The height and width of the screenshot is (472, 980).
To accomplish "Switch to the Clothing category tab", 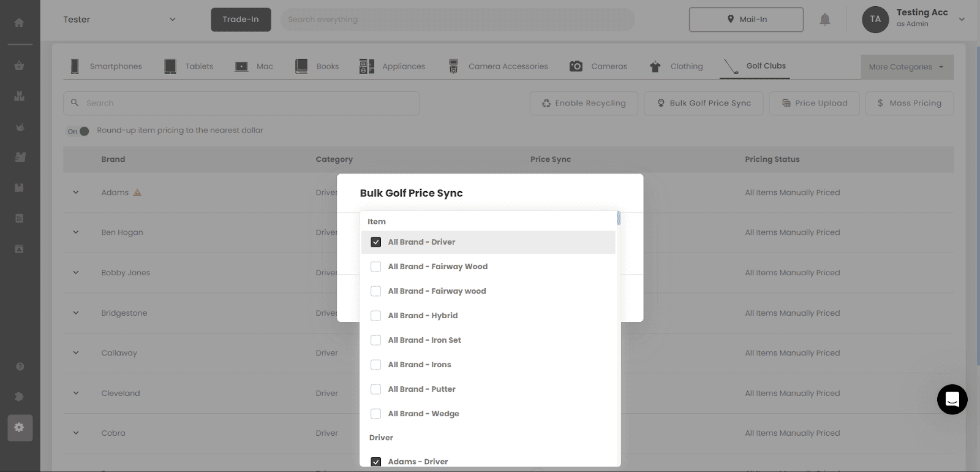I will pyautogui.click(x=676, y=66).
